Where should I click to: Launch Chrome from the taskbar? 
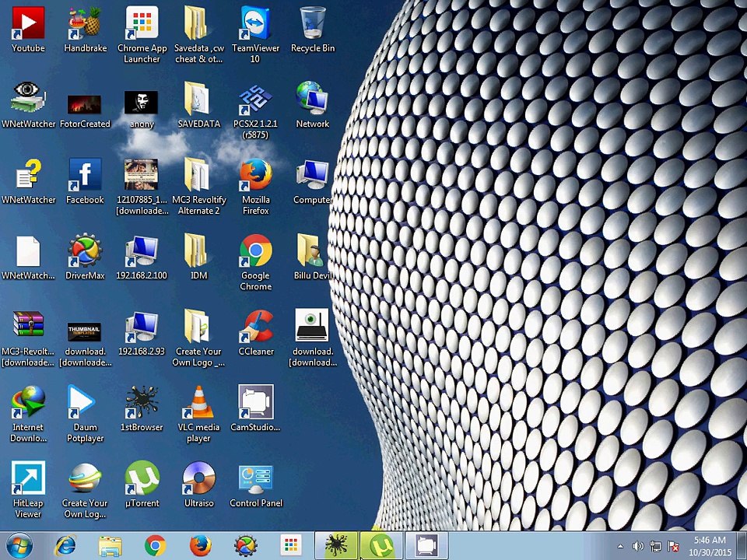click(x=156, y=546)
